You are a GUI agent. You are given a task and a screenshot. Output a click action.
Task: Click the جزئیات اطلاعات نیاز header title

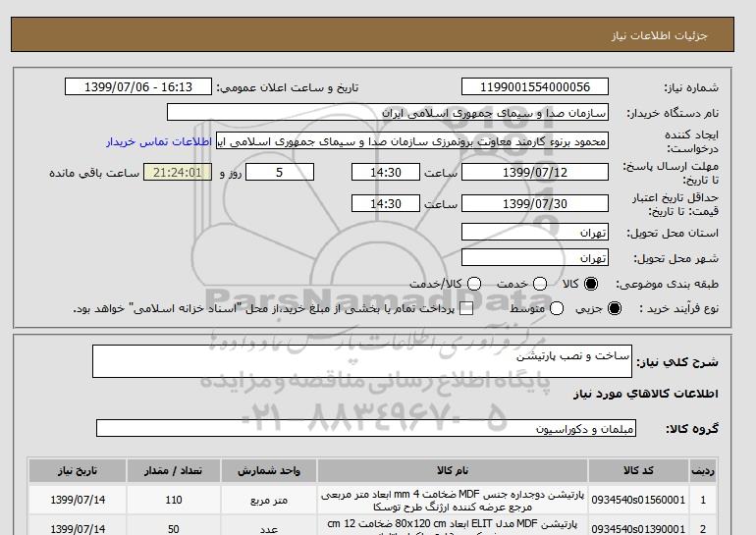659,35
